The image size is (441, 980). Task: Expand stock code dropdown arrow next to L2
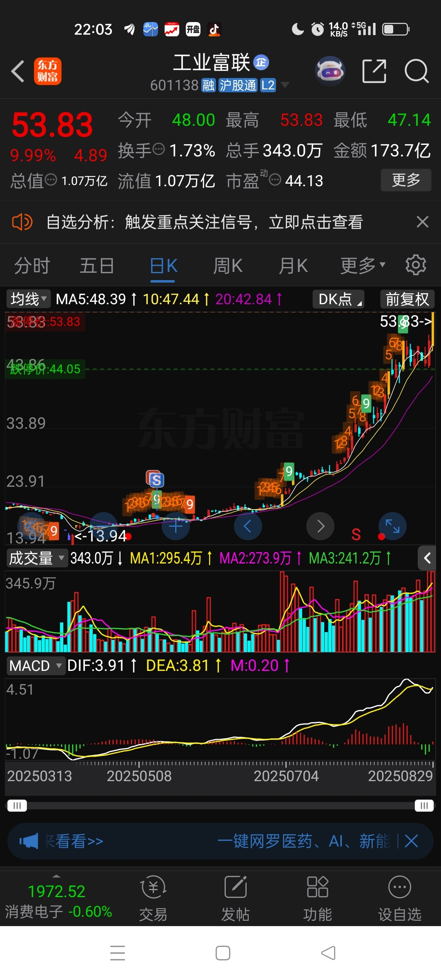click(x=285, y=85)
